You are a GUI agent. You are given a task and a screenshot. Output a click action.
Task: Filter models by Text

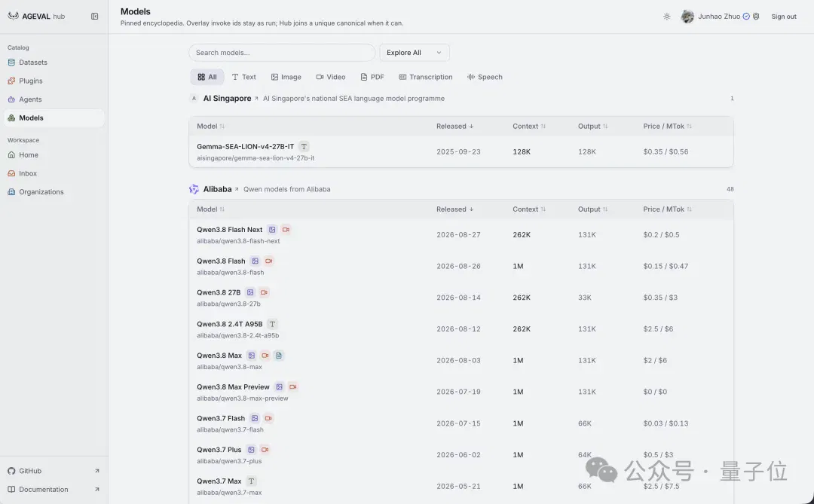tap(244, 77)
